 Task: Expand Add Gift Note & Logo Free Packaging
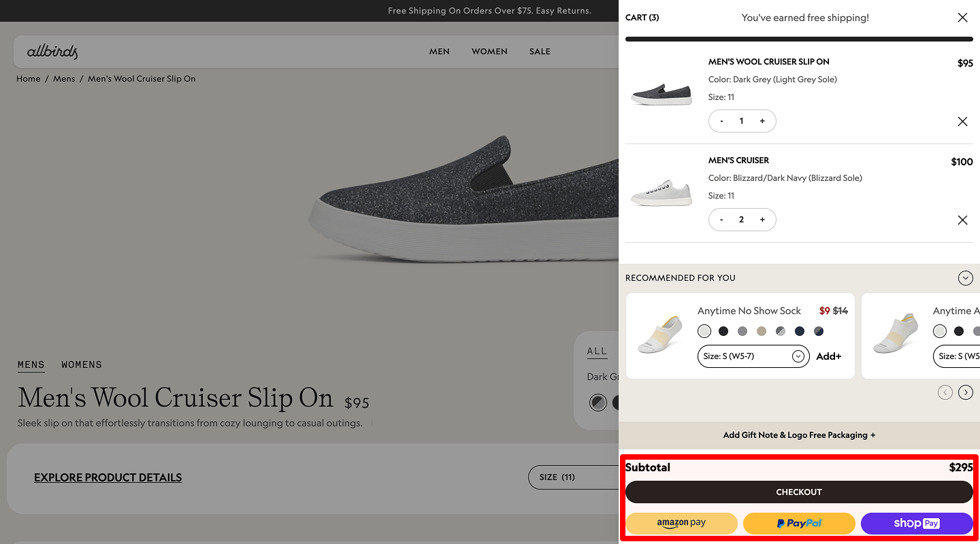point(799,435)
